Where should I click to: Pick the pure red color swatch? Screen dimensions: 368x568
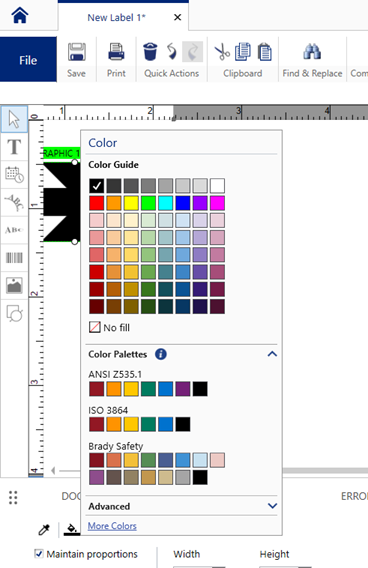(96, 203)
